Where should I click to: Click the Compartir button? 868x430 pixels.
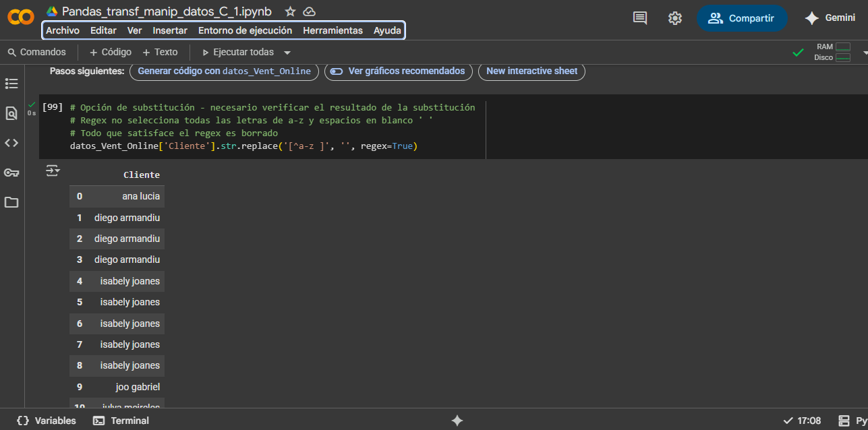tap(742, 18)
